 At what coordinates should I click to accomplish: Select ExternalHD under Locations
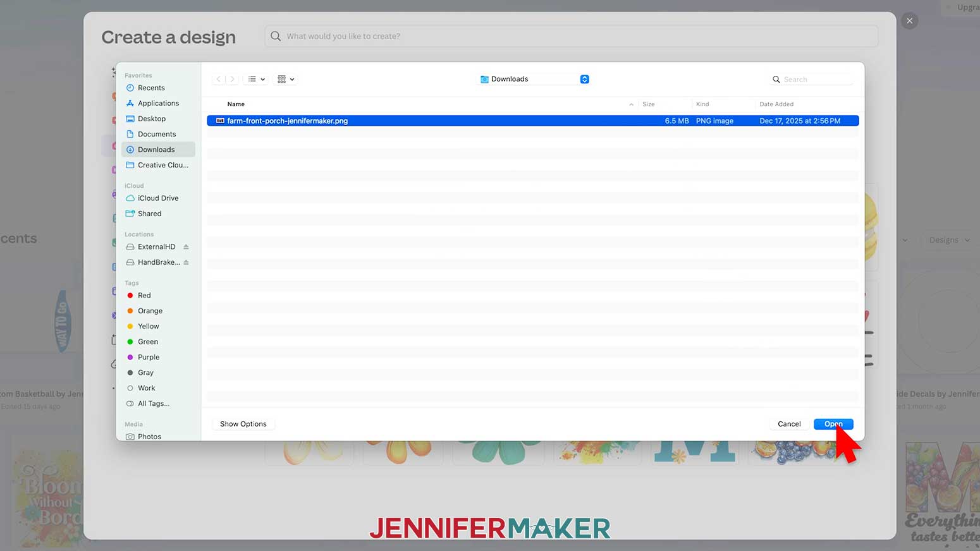(156, 246)
